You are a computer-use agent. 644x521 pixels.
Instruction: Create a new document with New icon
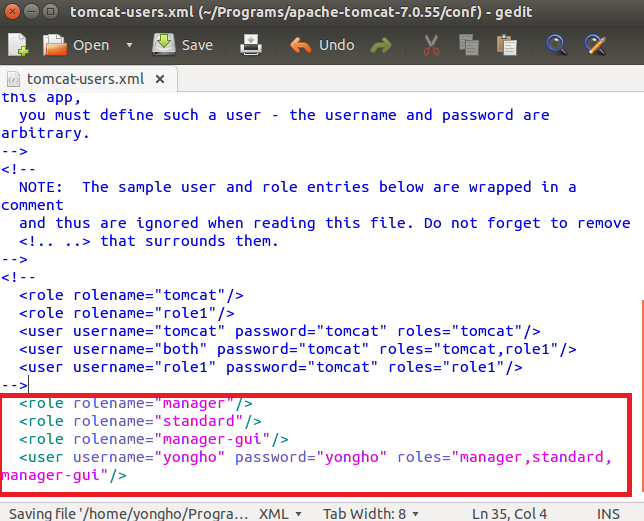click(x=18, y=45)
